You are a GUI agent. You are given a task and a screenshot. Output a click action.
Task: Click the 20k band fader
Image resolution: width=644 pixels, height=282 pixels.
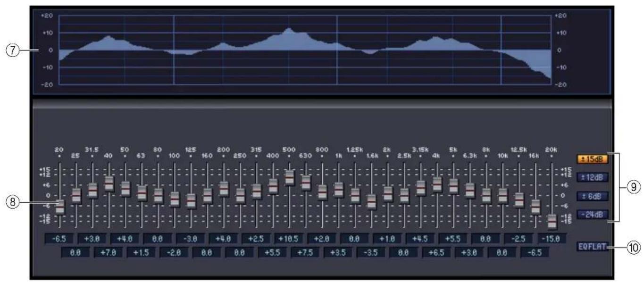point(552,221)
